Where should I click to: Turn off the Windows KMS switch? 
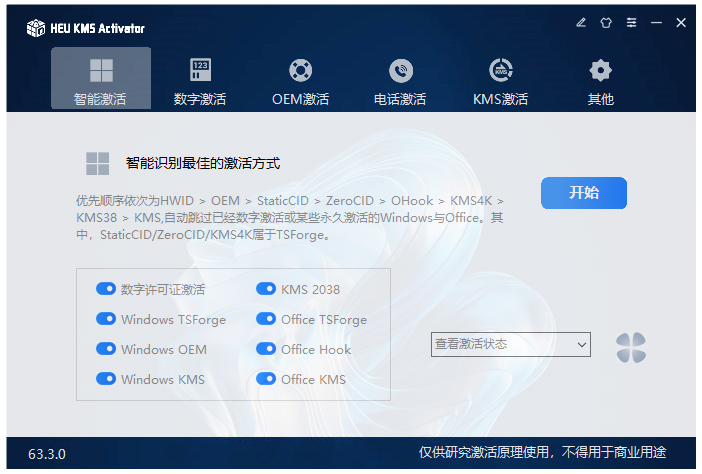click(x=106, y=379)
